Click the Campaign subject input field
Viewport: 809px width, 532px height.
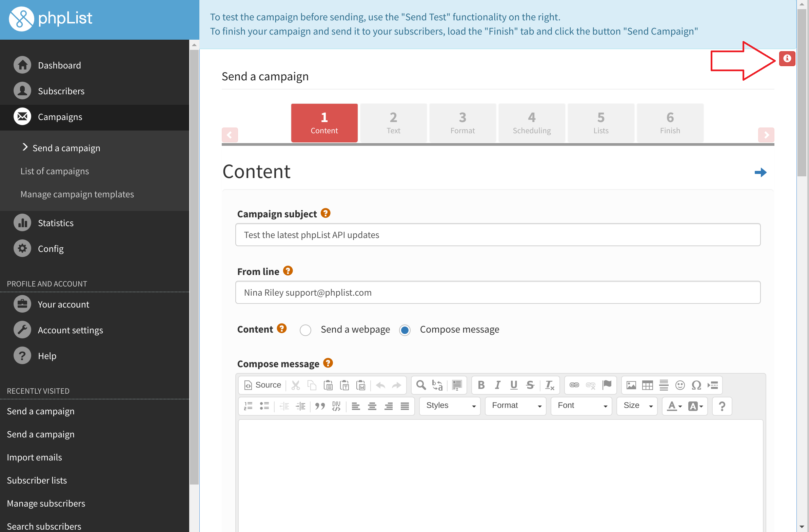pyautogui.click(x=498, y=235)
